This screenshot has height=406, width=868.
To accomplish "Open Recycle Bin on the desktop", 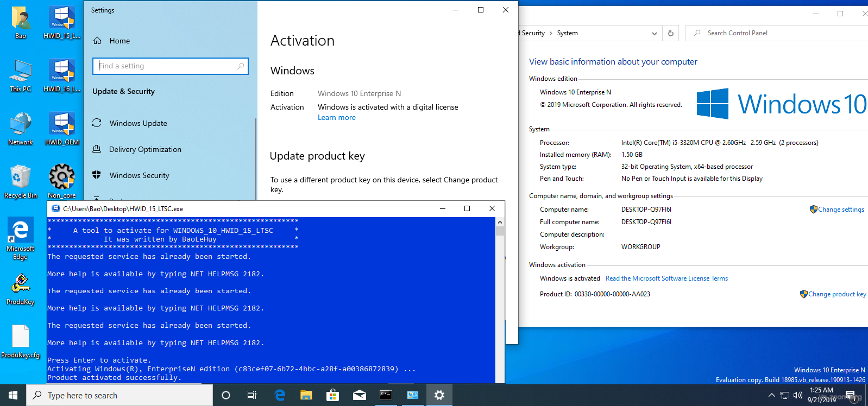I will point(21,182).
